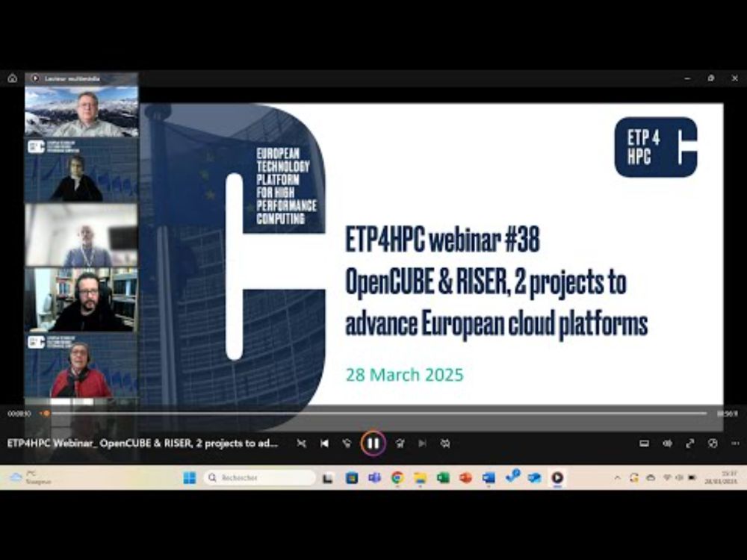The width and height of the screenshot is (747, 560).
Task: Click the home icon in the title bar
Action: [13, 78]
